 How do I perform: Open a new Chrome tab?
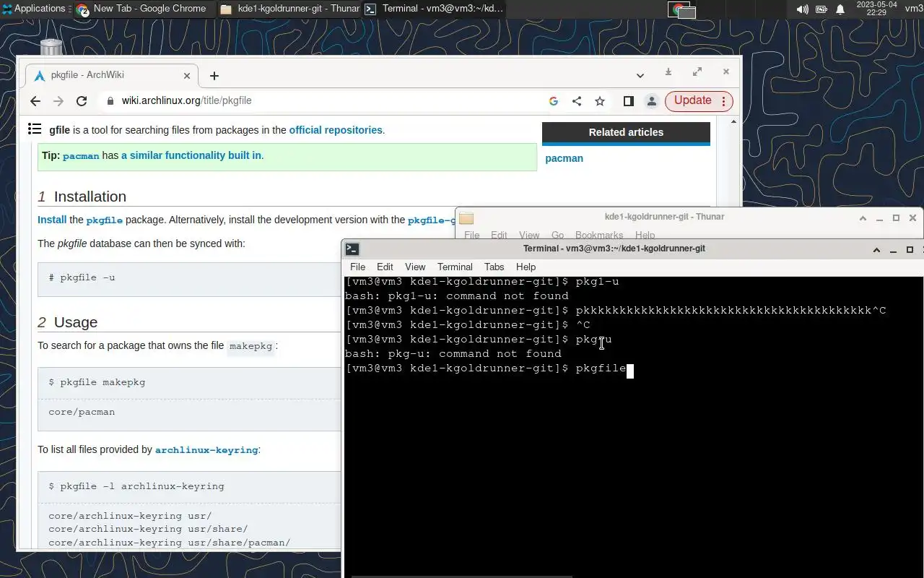[214, 76]
